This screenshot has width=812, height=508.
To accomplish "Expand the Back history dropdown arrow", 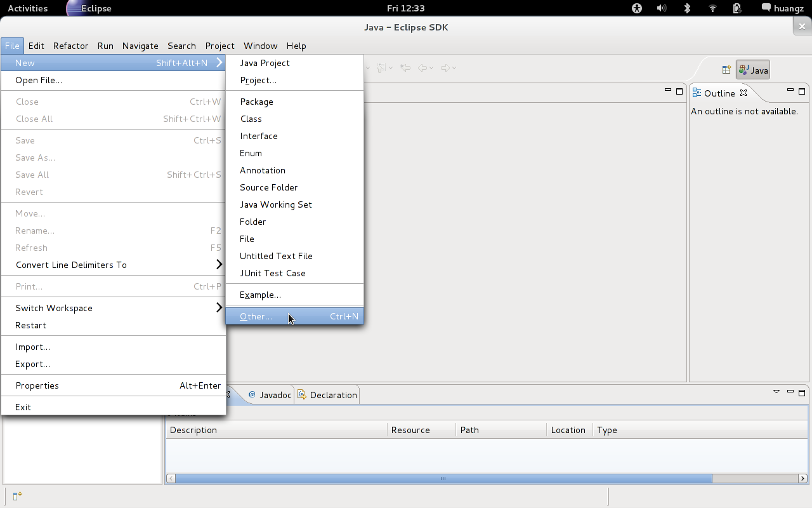I will click(431, 68).
